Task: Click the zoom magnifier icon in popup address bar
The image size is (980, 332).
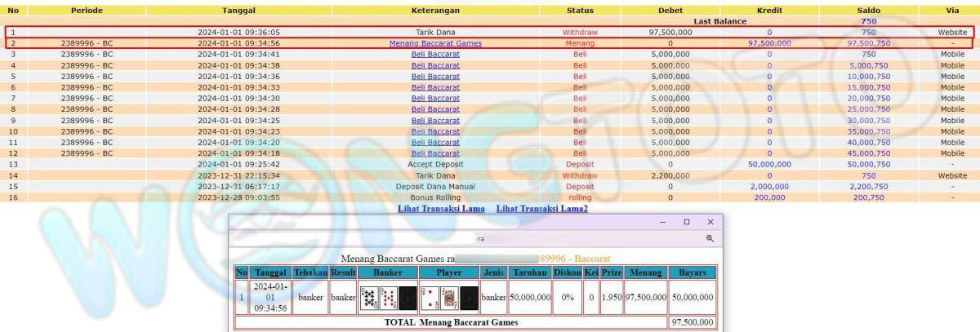Action: tap(710, 238)
